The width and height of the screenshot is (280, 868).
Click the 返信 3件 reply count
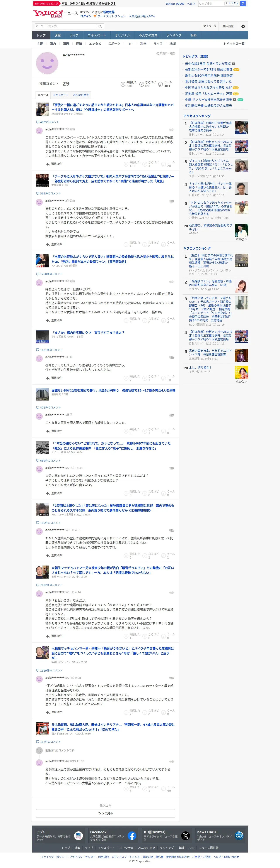tap(56, 164)
